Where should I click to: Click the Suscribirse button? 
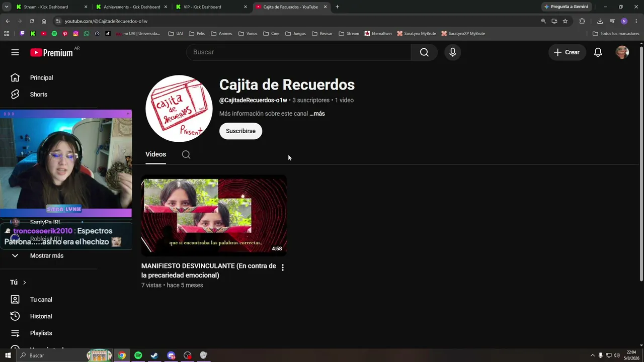240,131
